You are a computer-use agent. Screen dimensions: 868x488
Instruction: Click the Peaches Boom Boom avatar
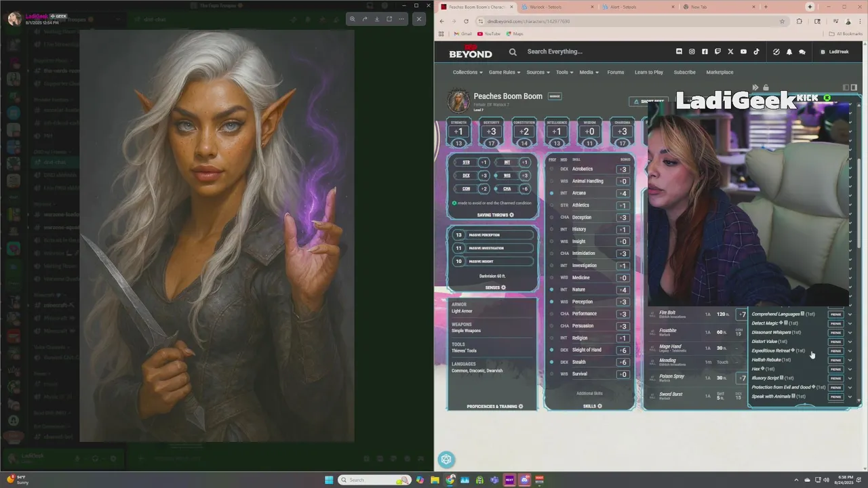[x=458, y=100]
